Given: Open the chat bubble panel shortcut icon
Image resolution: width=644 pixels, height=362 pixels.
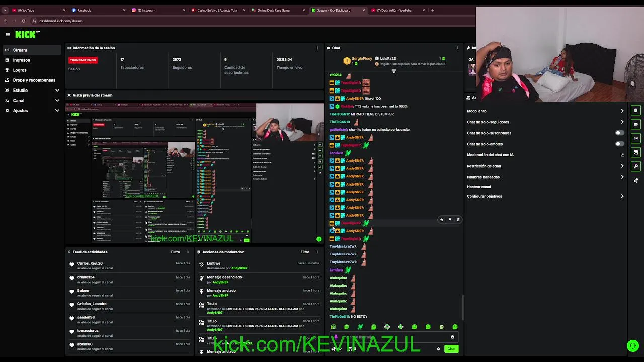Looking at the screenshot, I should (636, 124).
